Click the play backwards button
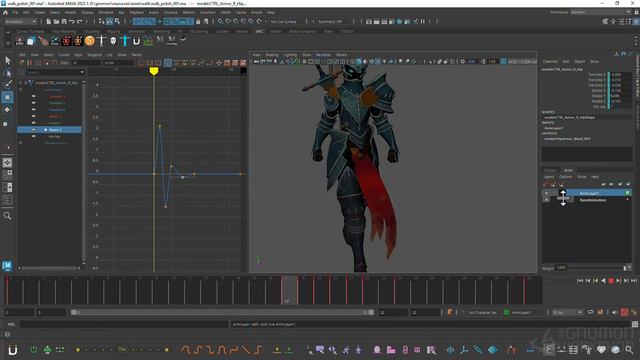The height and width of the screenshot is (360, 640). [x=603, y=280]
